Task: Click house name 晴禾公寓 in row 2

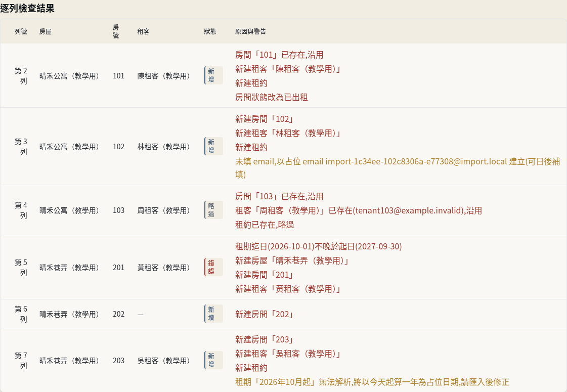Action: pyautogui.click(x=69, y=75)
